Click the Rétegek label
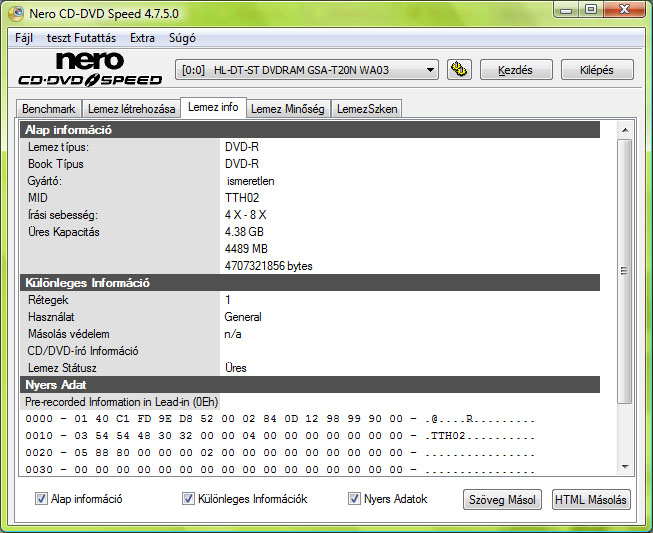 48,300
